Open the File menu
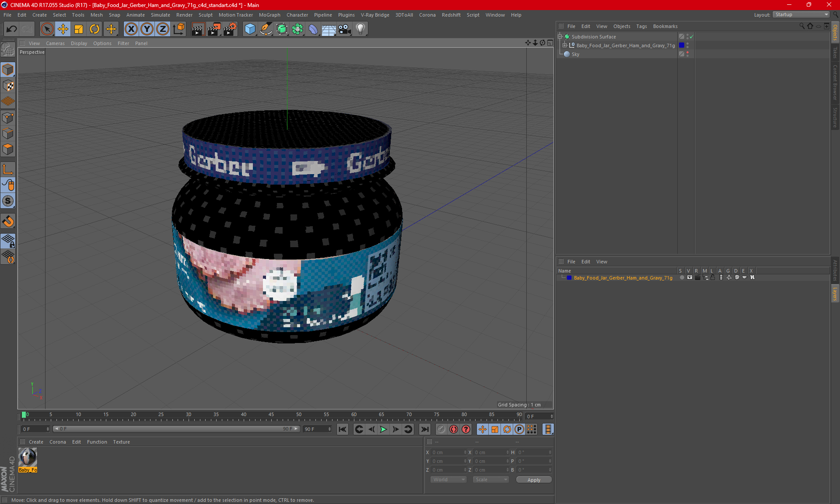The width and height of the screenshot is (840, 504). (x=7, y=15)
